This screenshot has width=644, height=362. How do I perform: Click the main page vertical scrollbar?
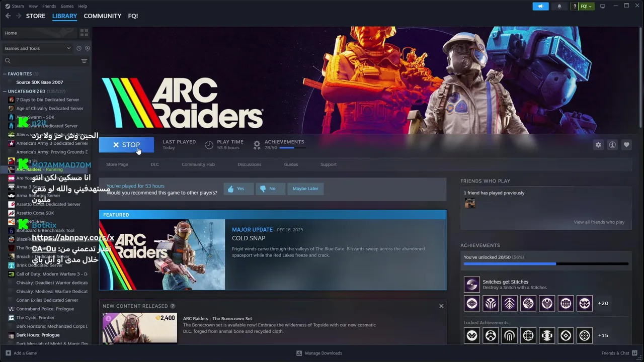point(640,78)
